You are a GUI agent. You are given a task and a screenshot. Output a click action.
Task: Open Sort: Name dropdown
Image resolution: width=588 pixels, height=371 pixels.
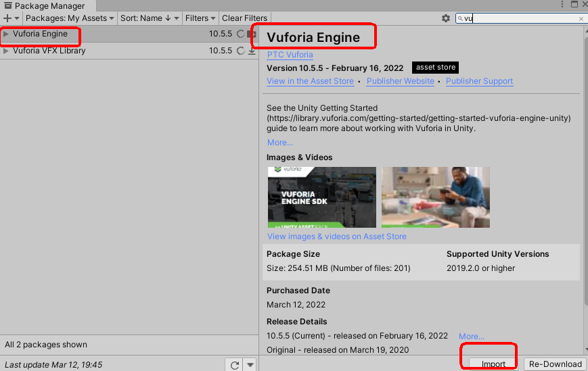click(150, 18)
